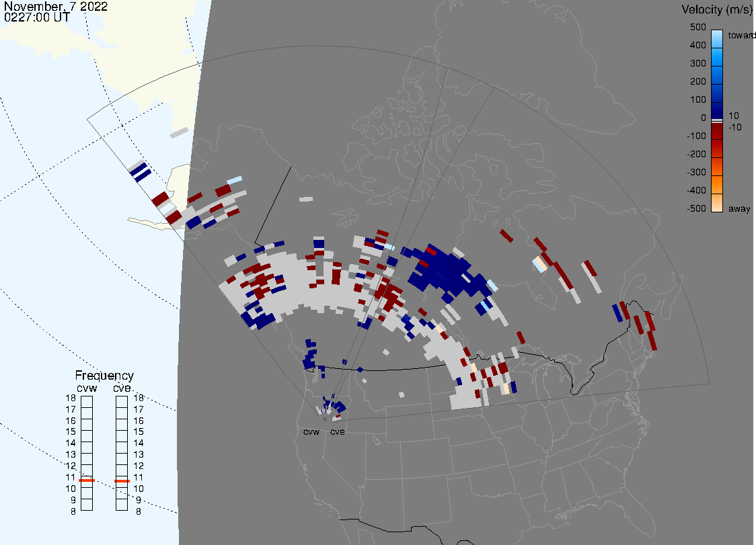The width and height of the screenshot is (756, 545).
Task: Click the time label '0227:00 UT'
Action: coord(37,17)
